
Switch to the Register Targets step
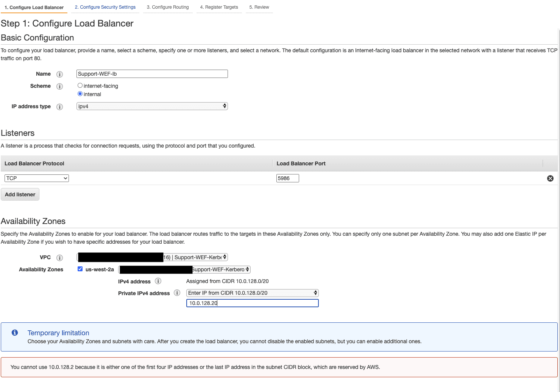(219, 7)
